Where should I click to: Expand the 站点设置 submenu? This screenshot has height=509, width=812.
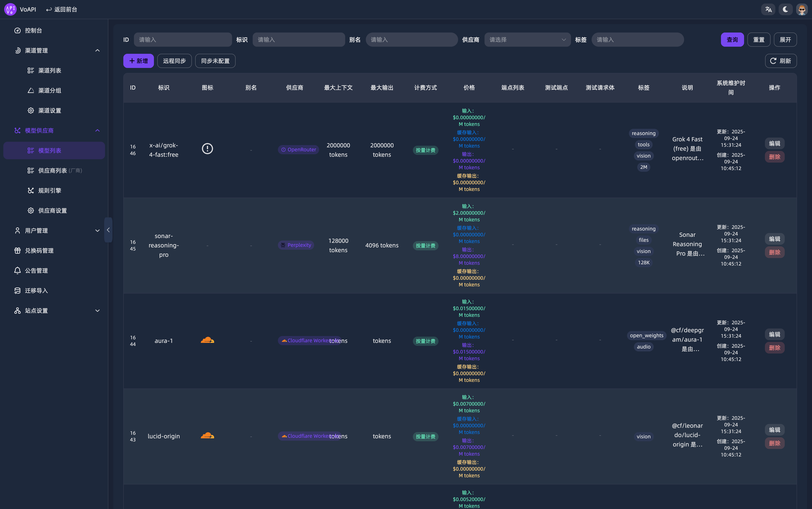pyautogui.click(x=97, y=311)
